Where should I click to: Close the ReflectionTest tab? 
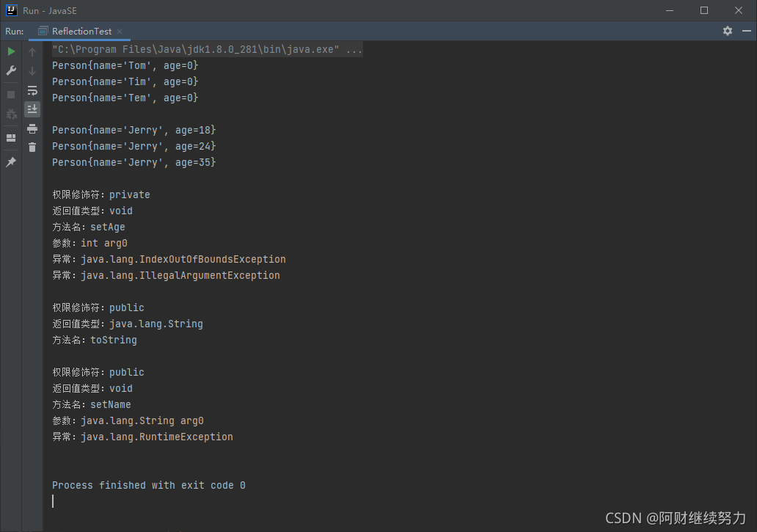120,32
